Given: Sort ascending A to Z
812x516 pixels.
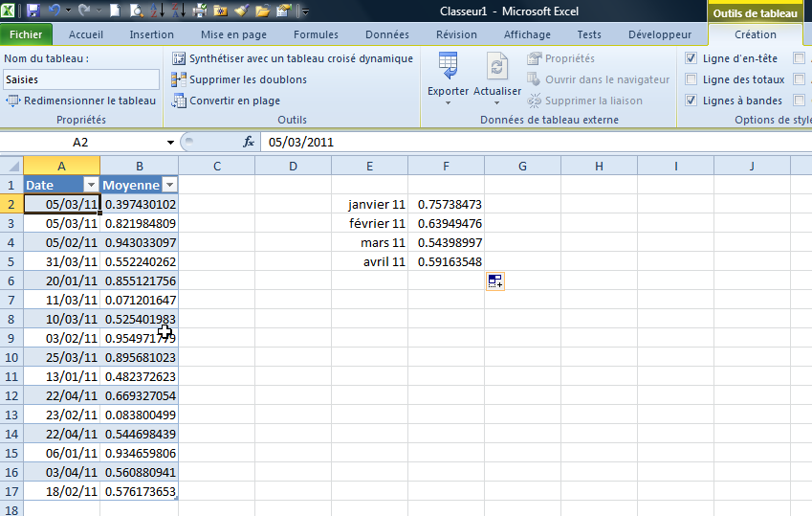Looking at the screenshot, I should pyautogui.click(x=157, y=11).
